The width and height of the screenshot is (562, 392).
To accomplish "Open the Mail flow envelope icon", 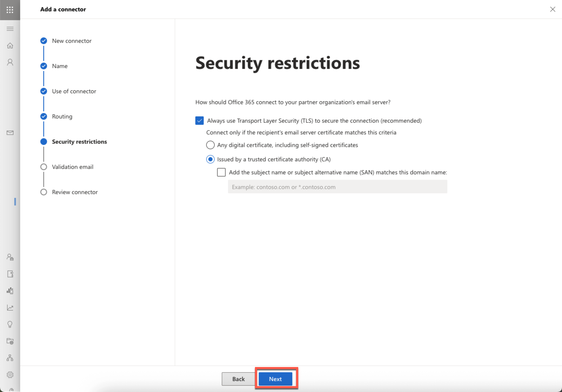I will 10,133.
